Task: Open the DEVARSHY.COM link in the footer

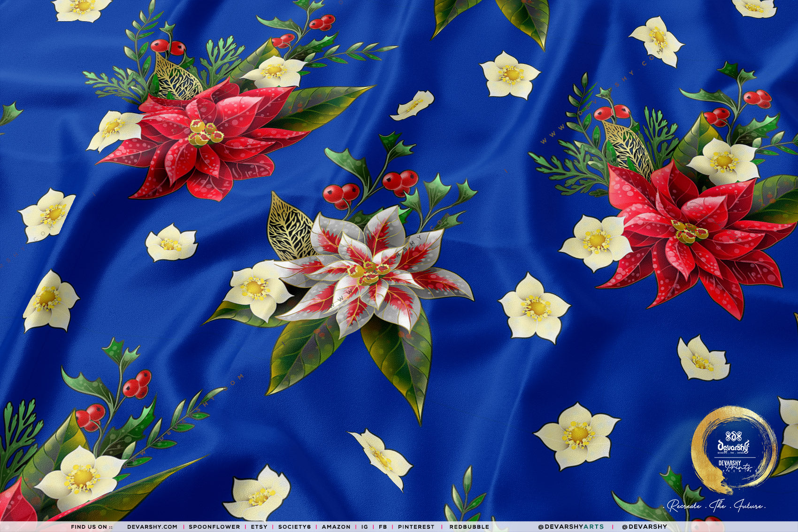Action: [x=152, y=527]
